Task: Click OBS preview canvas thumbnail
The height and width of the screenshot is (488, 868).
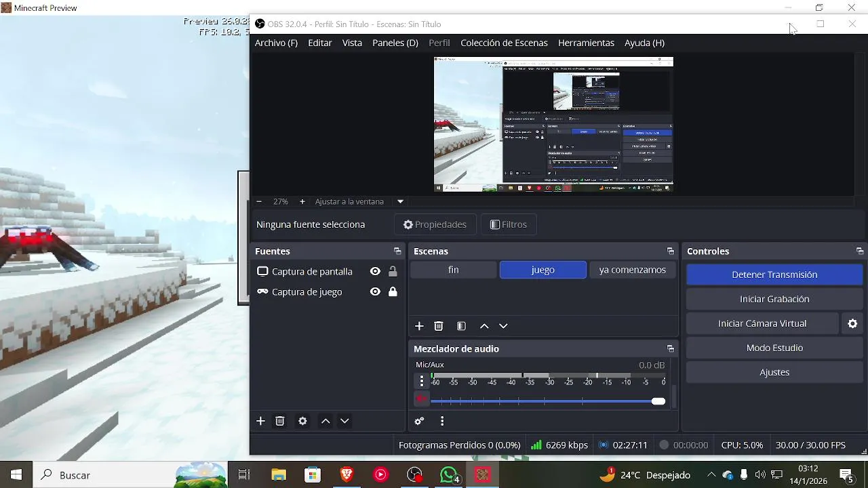Action: (x=553, y=125)
